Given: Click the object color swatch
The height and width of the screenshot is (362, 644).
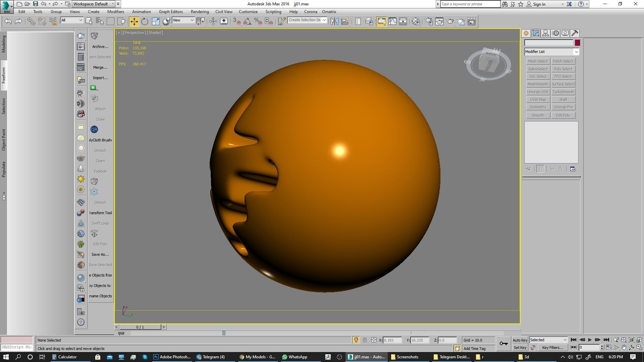Looking at the screenshot, I should 577,43.
